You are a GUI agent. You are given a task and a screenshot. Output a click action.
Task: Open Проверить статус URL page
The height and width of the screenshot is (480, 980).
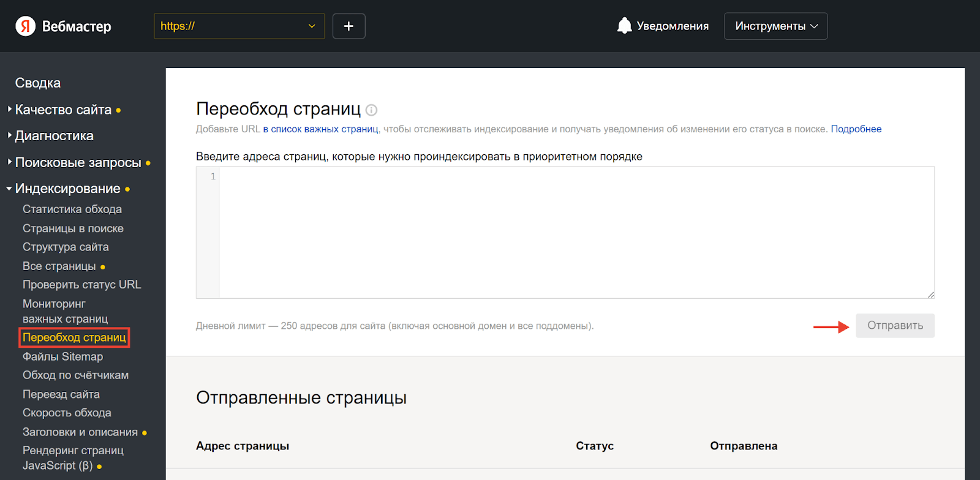(82, 285)
